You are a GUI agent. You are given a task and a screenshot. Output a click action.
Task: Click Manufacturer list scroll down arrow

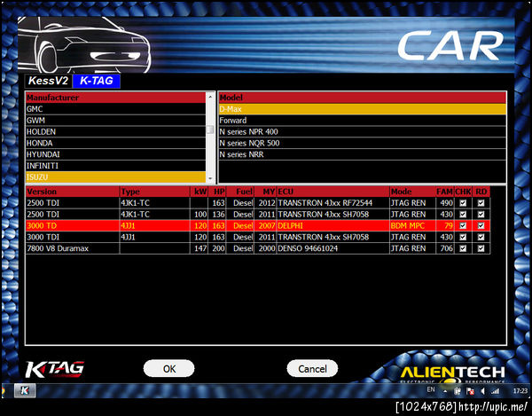click(210, 178)
